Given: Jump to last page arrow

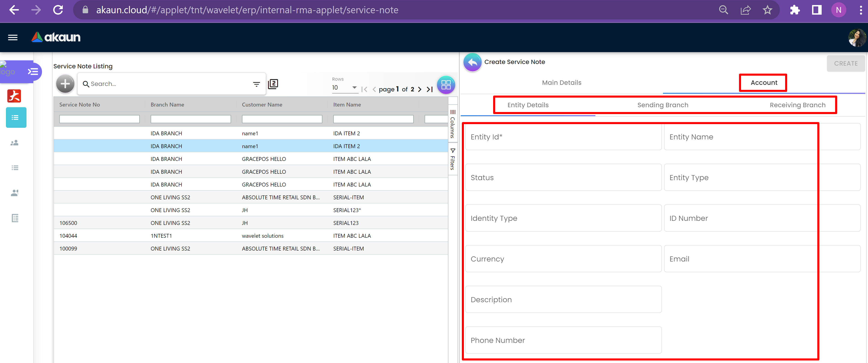Looking at the screenshot, I should (x=430, y=89).
